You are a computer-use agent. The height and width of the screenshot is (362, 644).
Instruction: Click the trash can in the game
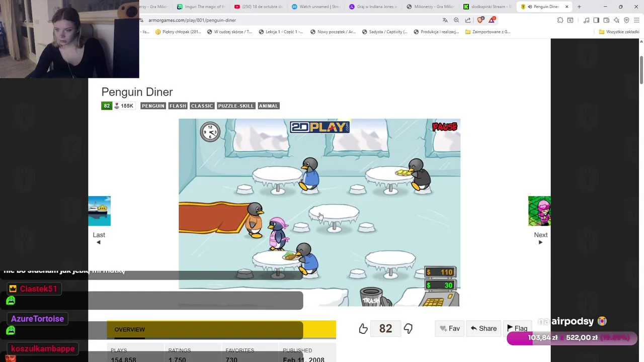371,297
